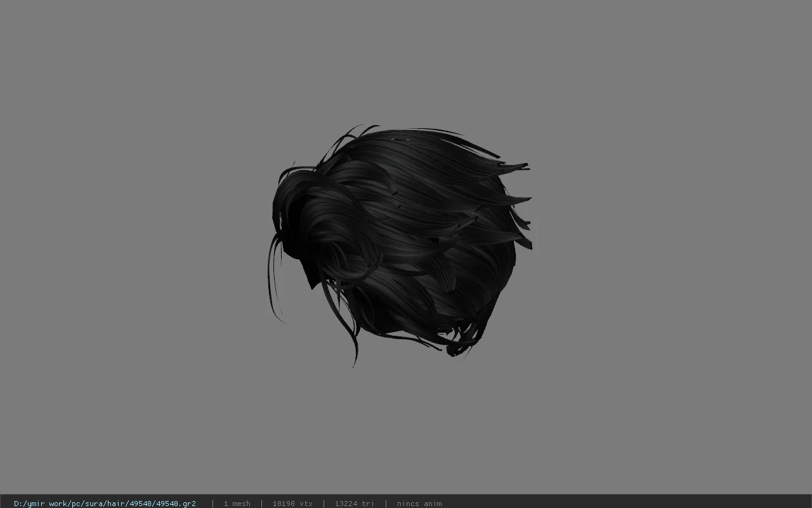
Task: Click the 'nincs anim' status entry
Action: (x=419, y=504)
